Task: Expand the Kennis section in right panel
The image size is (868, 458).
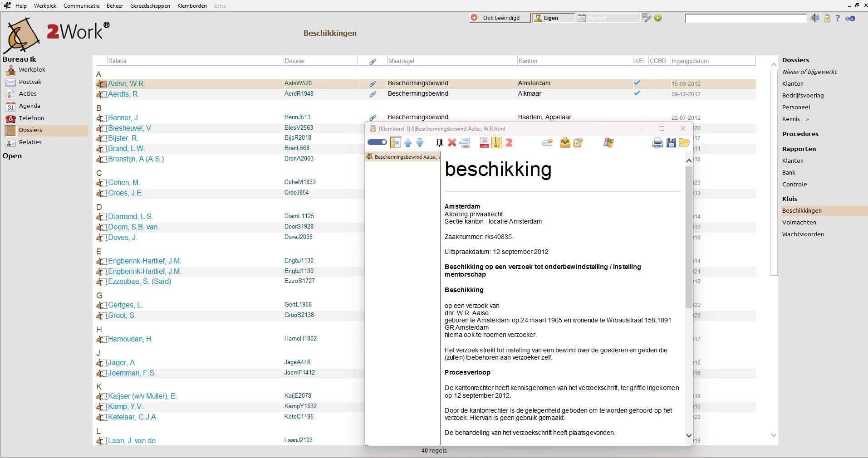Action: pos(808,119)
